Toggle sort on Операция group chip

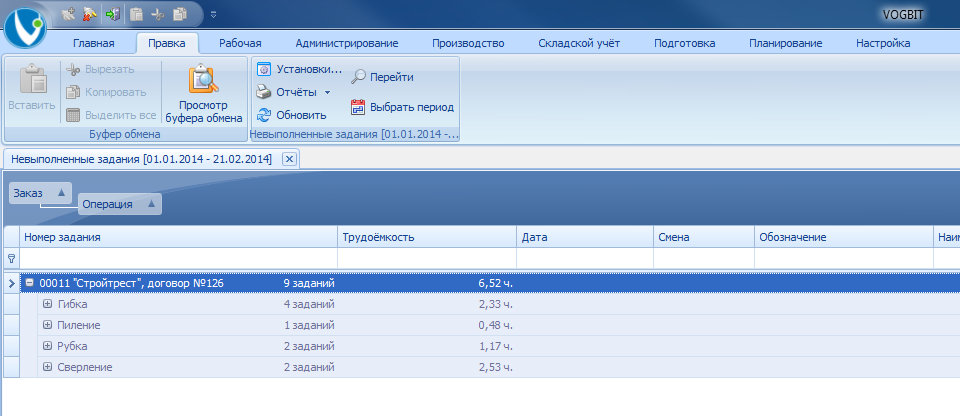120,204
